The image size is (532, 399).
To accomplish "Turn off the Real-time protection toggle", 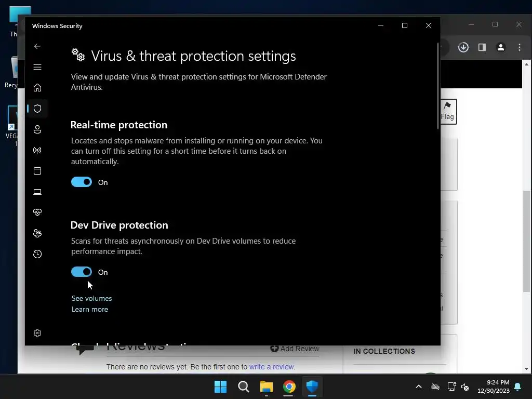I will (x=82, y=182).
